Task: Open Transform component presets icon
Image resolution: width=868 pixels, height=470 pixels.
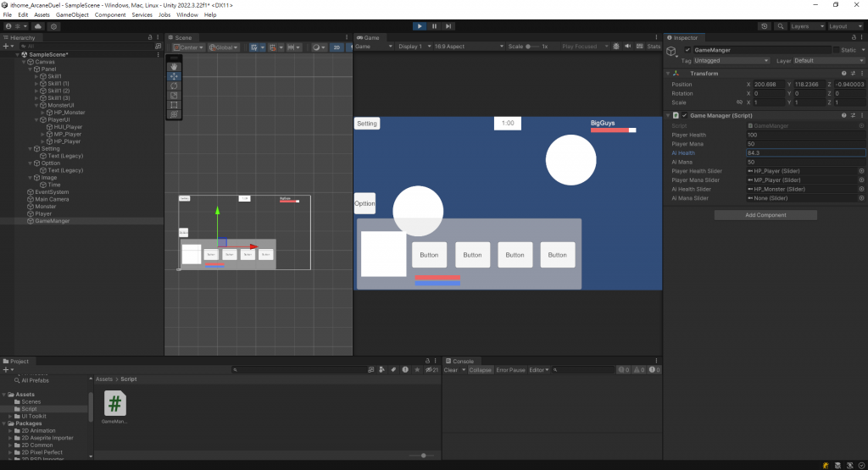Action: click(x=853, y=73)
